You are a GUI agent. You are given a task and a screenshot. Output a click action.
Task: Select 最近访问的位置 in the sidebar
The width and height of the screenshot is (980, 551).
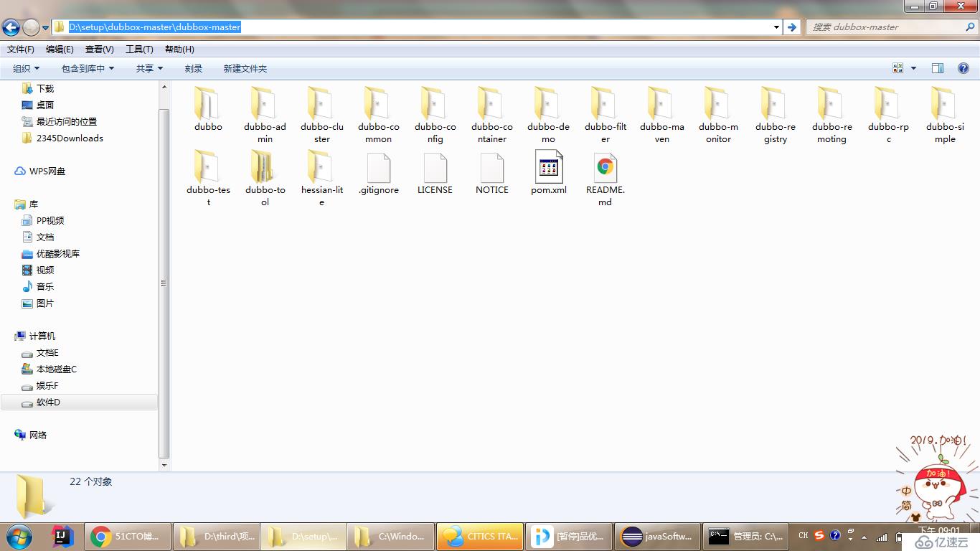point(60,121)
